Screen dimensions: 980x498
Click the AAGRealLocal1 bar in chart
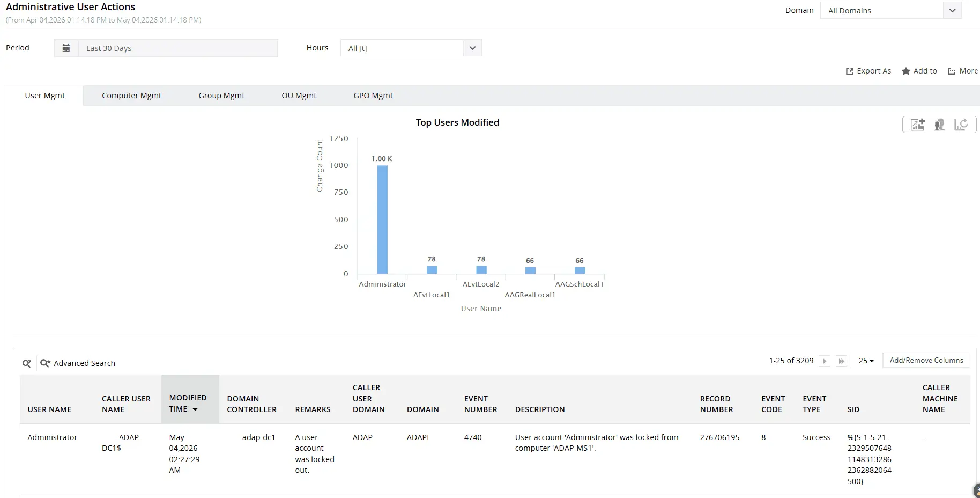click(530, 270)
